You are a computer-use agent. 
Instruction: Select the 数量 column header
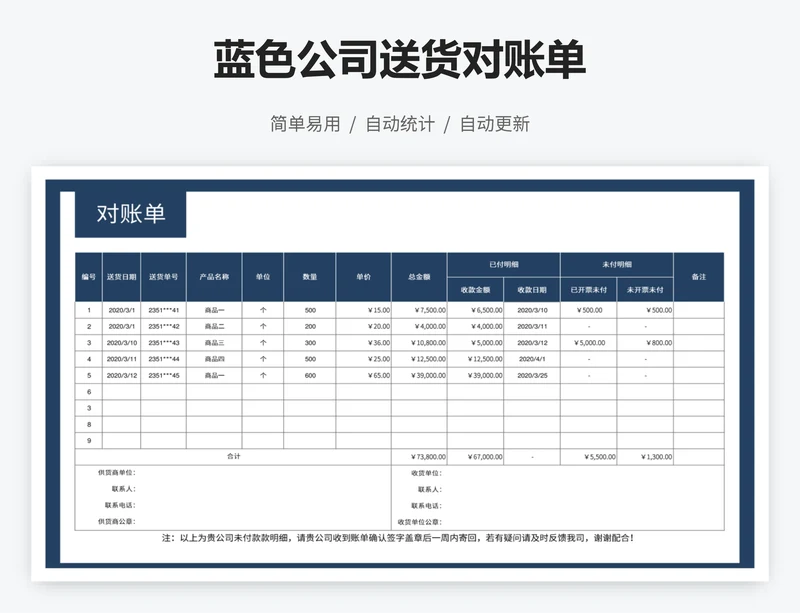click(x=310, y=277)
